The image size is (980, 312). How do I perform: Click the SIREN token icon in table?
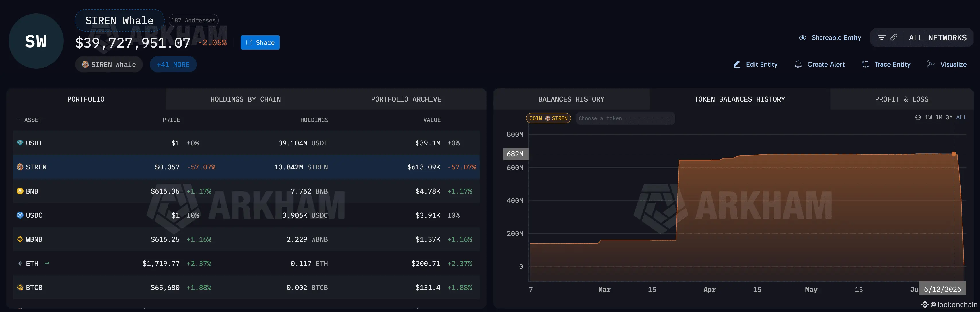click(20, 167)
